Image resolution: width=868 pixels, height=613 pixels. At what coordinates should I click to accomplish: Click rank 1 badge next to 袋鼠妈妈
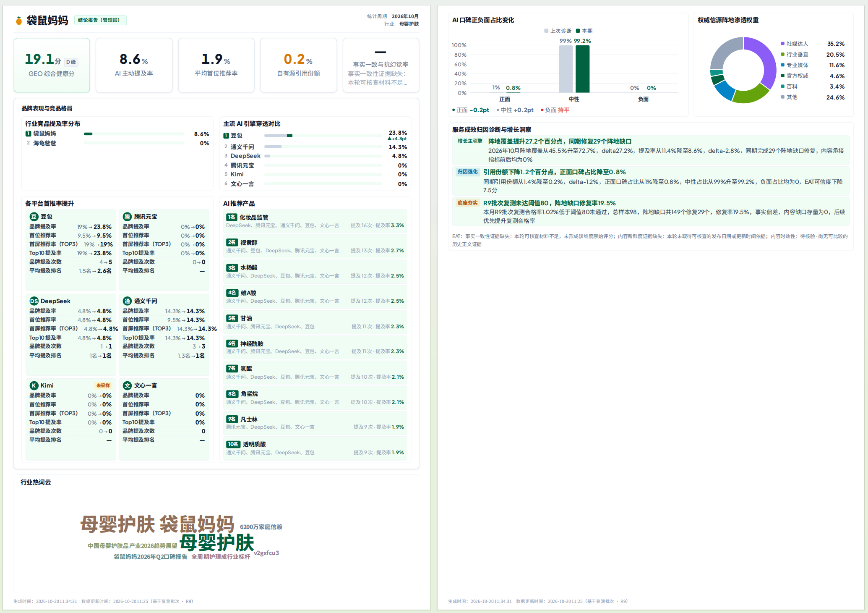tap(28, 134)
